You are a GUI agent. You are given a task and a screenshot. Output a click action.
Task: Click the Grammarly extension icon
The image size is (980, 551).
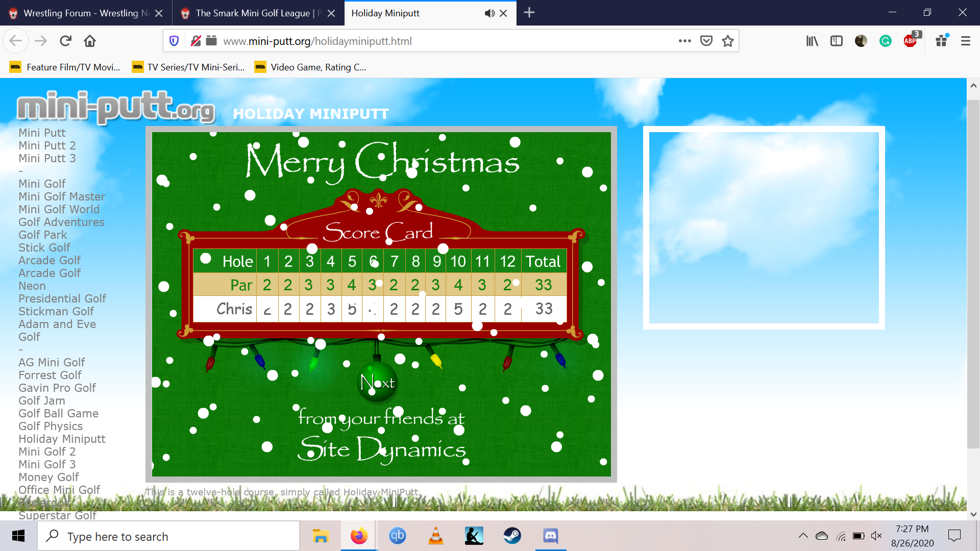[x=886, y=41]
